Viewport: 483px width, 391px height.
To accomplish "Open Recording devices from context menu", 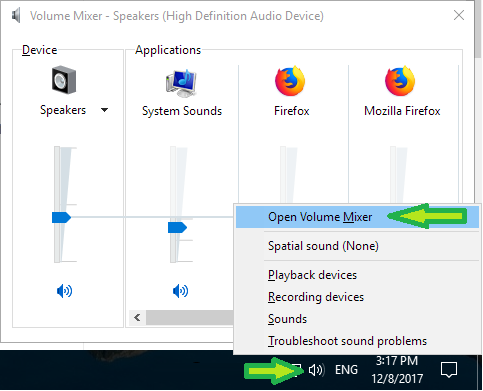I will tap(357, 297).
